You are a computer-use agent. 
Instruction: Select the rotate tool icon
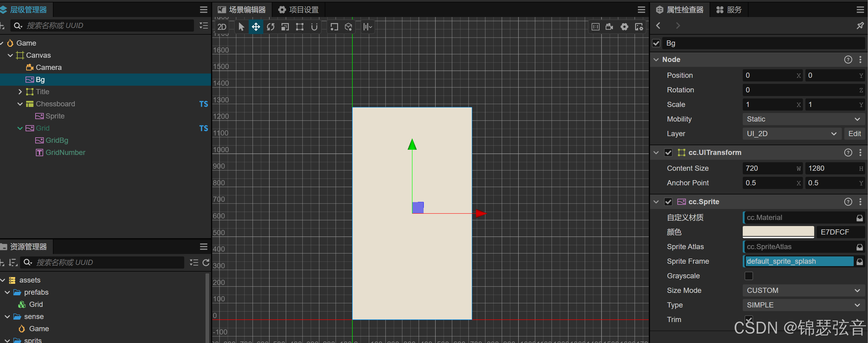270,27
